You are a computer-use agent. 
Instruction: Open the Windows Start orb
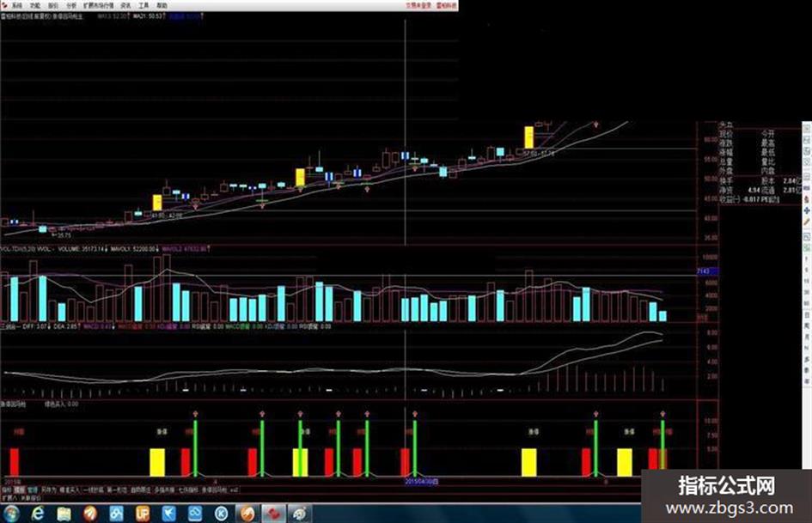(10, 514)
